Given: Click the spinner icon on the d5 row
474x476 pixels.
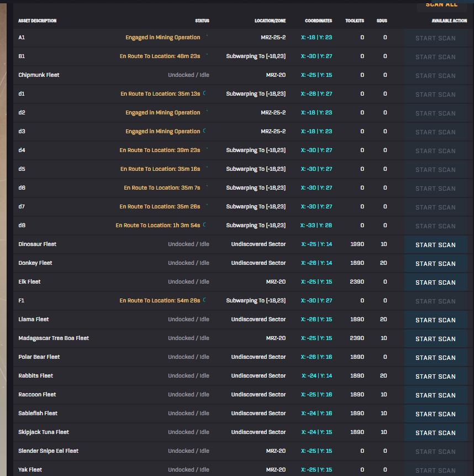Looking at the screenshot, I should pos(207,168).
